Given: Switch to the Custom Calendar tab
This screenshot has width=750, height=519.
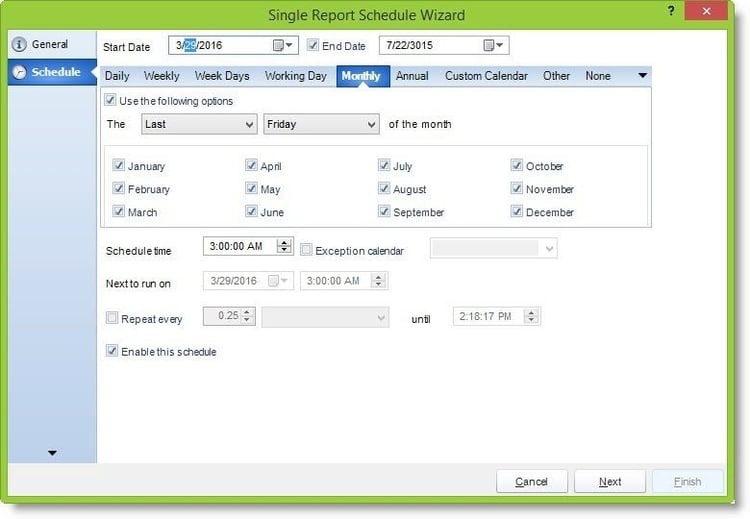Looking at the screenshot, I should tap(486, 76).
